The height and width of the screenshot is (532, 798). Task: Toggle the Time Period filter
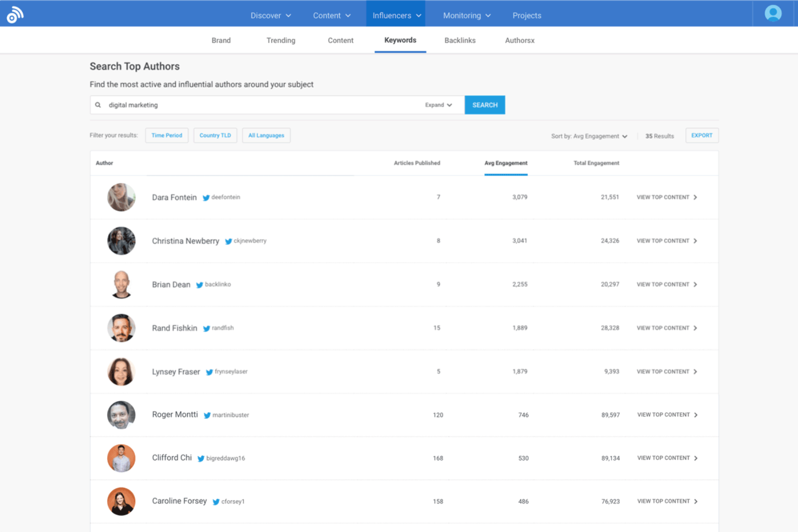[x=167, y=135]
